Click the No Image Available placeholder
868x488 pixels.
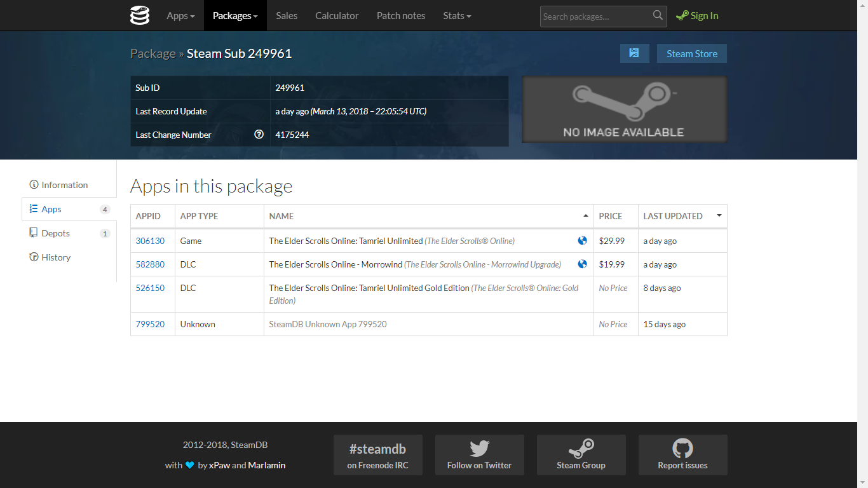pyautogui.click(x=624, y=109)
